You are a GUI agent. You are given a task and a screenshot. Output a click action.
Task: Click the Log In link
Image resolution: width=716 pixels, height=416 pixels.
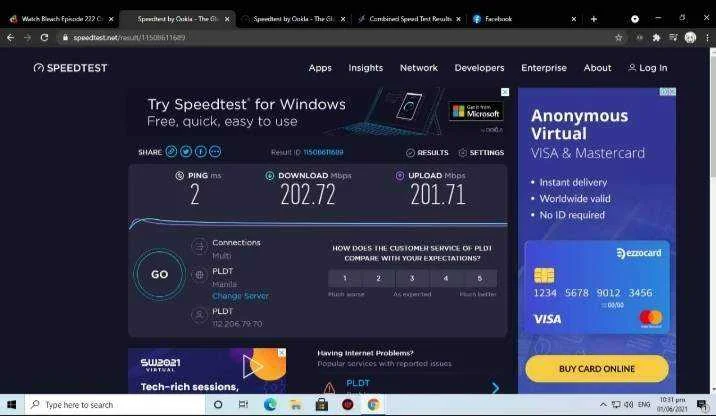(648, 68)
